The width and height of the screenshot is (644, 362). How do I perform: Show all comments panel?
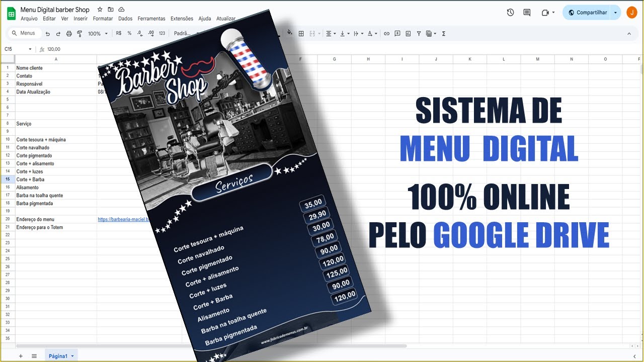[527, 13]
